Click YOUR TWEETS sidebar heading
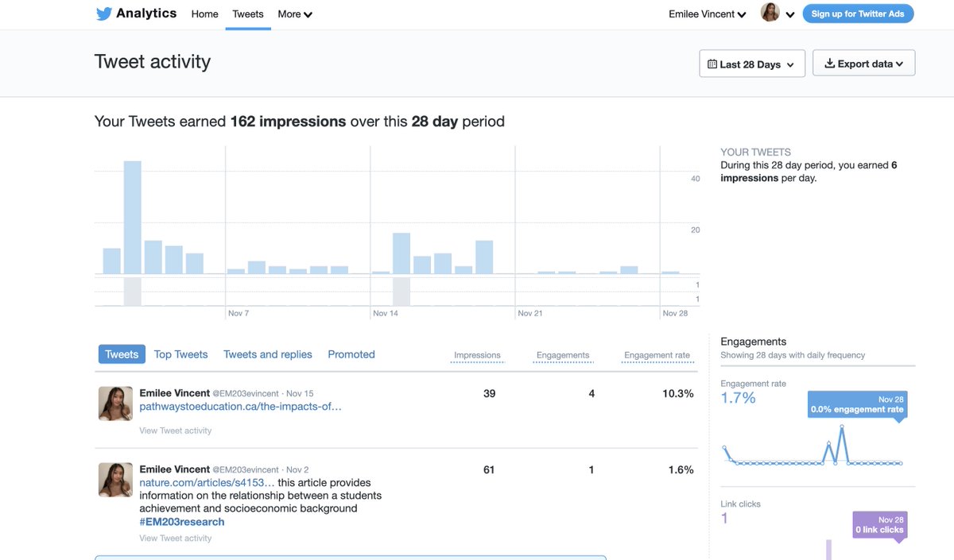 tap(756, 152)
